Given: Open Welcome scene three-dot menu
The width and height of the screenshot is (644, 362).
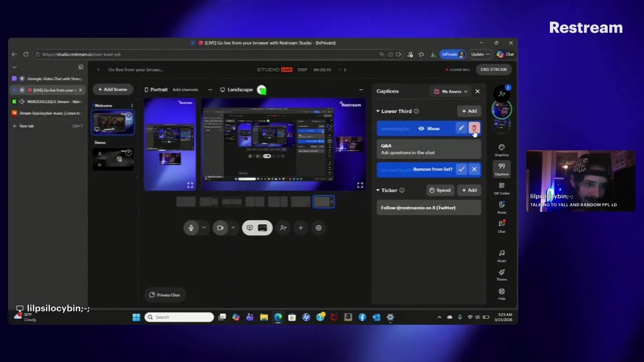Looking at the screenshot, I should pyautogui.click(x=132, y=106).
